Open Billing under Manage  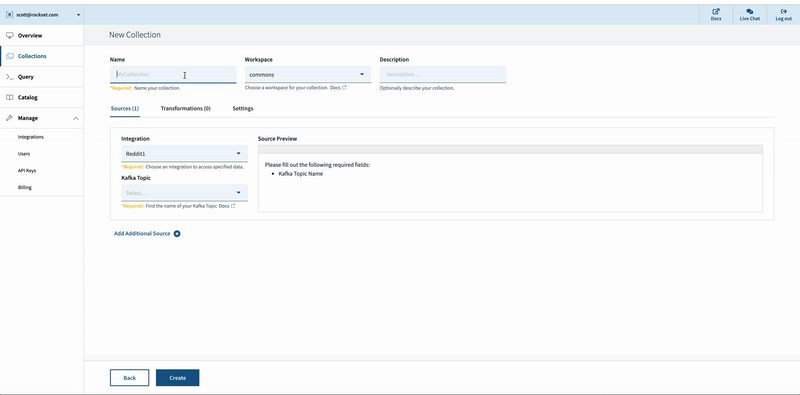(24, 187)
